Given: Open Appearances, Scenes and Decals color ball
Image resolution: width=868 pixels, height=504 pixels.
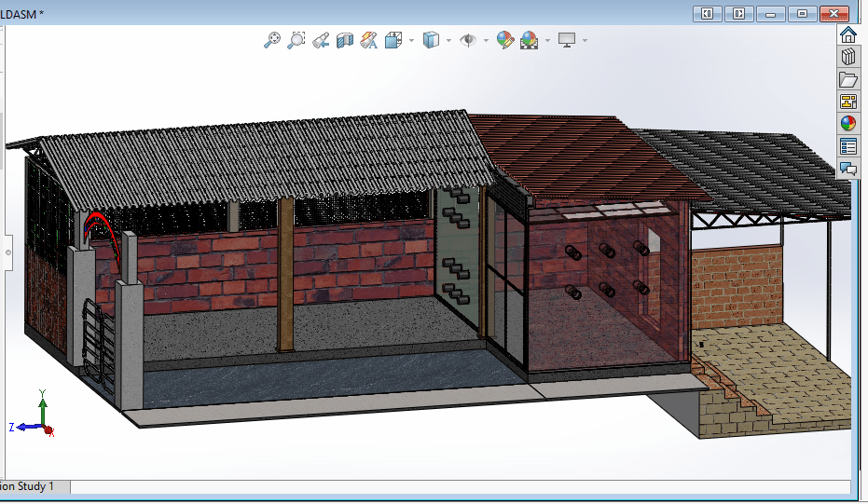Looking at the screenshot, I should (848, 124).
